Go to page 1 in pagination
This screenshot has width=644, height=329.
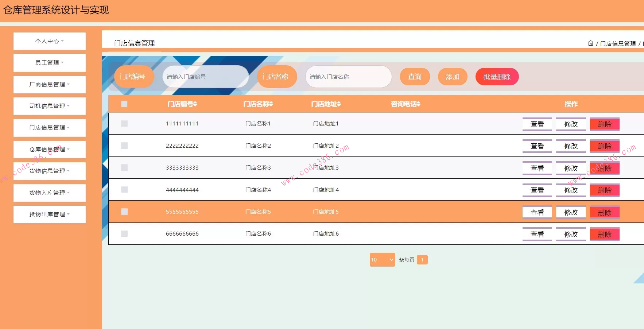[422, 260]
